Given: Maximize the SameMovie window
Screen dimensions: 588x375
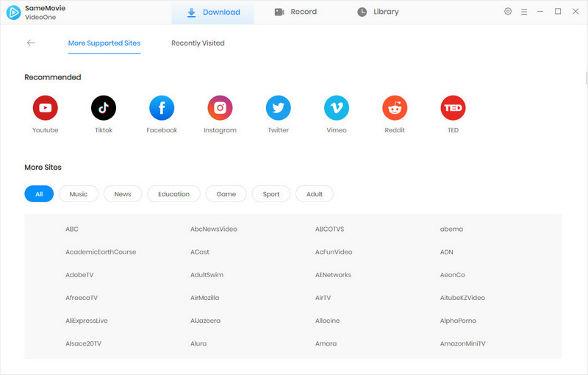Looking at the screenshot, I should pyautogui.click(x=558, y=12).
